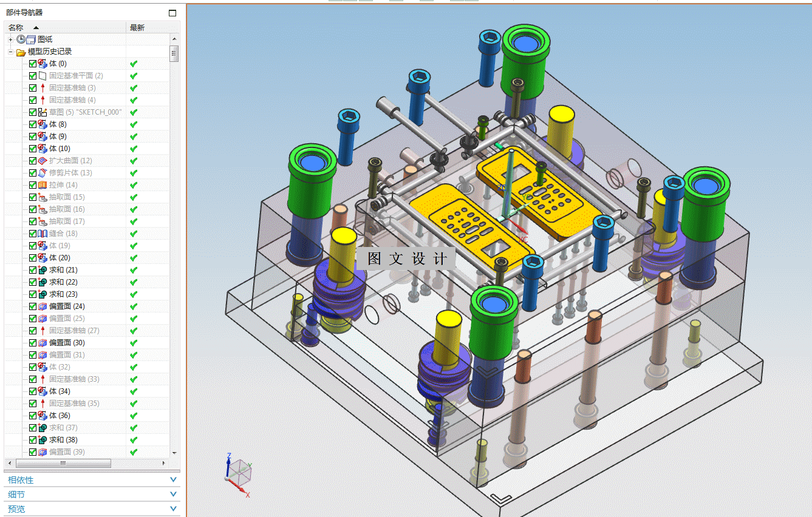This screenshot has width=812, height=517.
Task: Expand the 预览 panel section
Action: 92,509
